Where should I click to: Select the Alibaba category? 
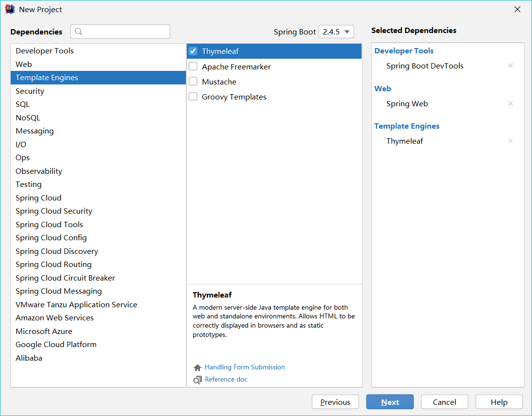click(x=99, y=358)
